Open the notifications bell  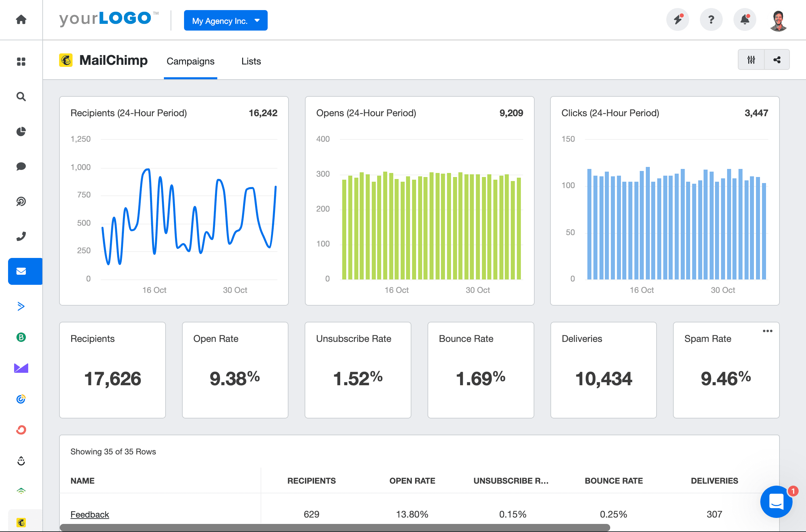pyautogui.click(x=745, y=20)
